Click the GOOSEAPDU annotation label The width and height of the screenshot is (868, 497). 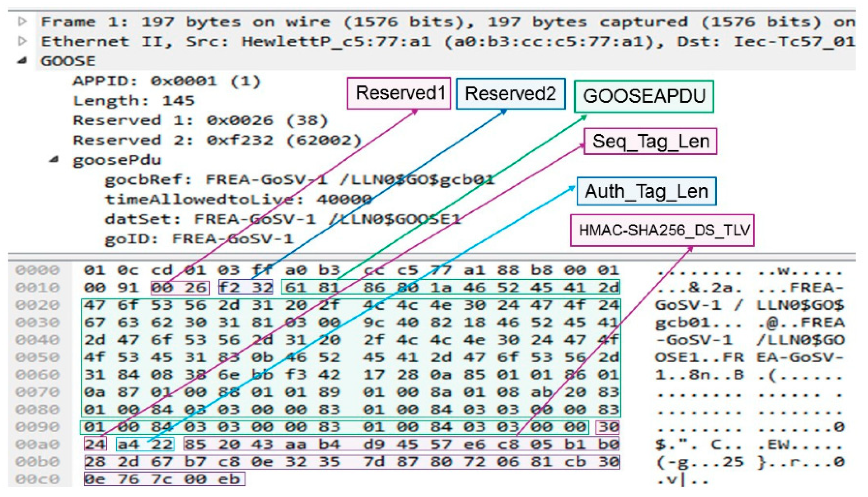(643, 96)
